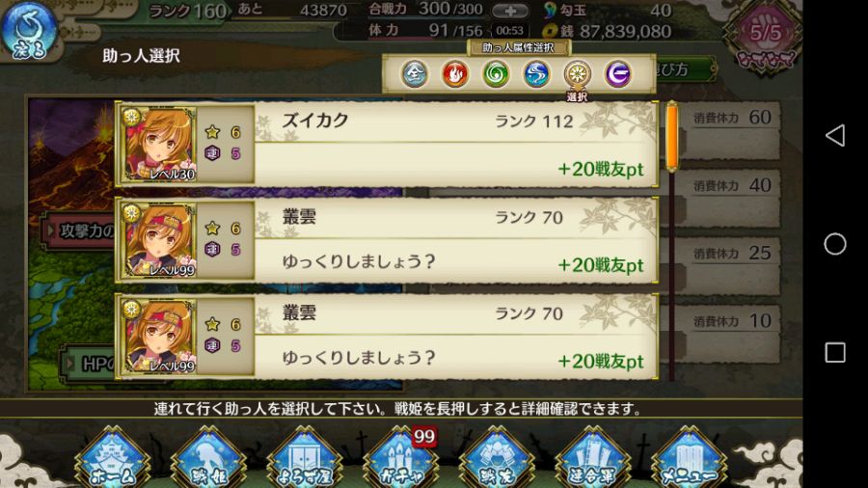Choose helper ズイカク rank 112
Screen dimensions: 868x488
(x=387, y=145)
